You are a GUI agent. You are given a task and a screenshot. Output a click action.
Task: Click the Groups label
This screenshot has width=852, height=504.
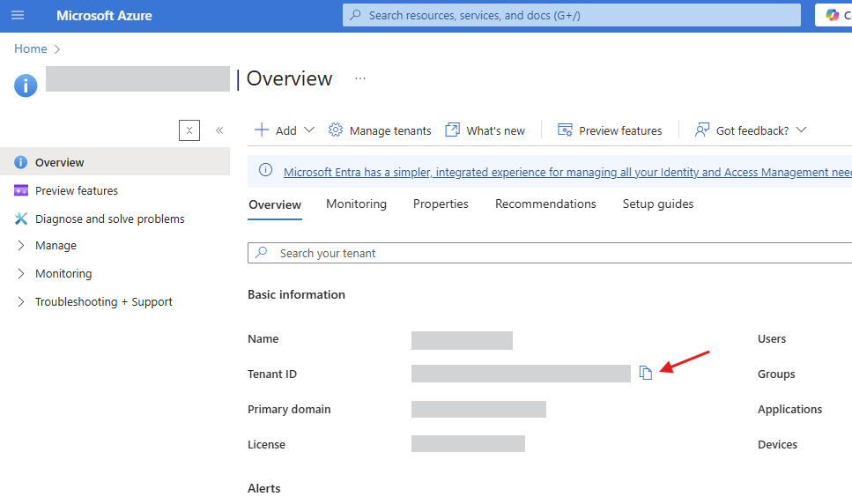pos(776,374)
